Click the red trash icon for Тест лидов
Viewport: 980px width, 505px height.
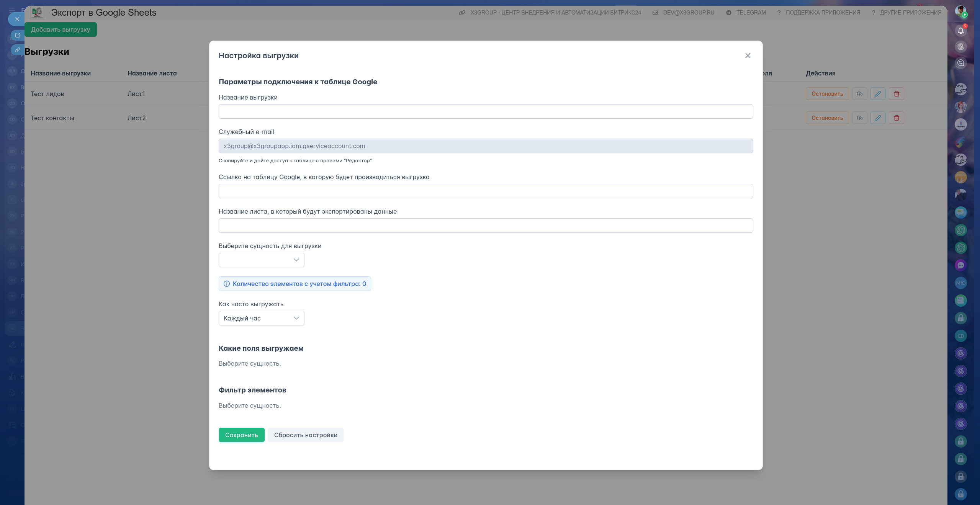click(x=896, y=94)
